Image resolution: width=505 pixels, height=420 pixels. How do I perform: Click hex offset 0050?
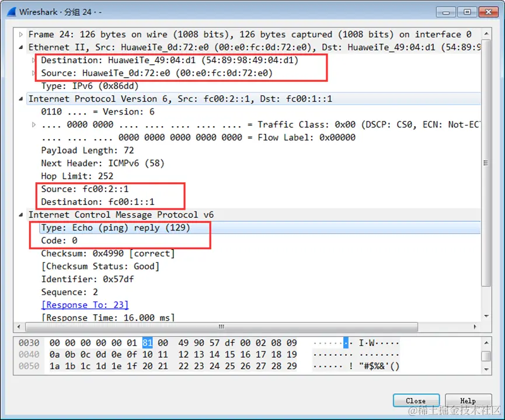29,366
